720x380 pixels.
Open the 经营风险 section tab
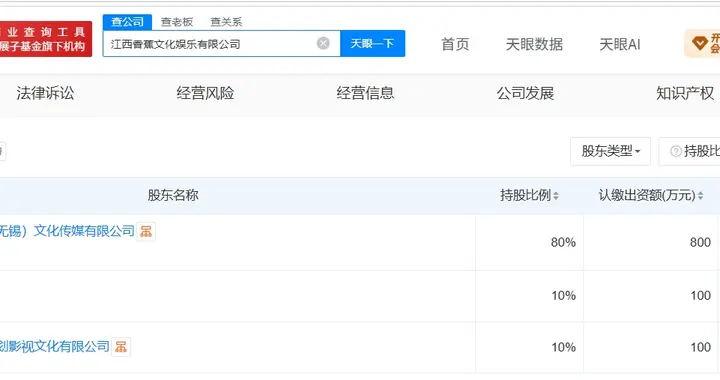tap(205, 93)
